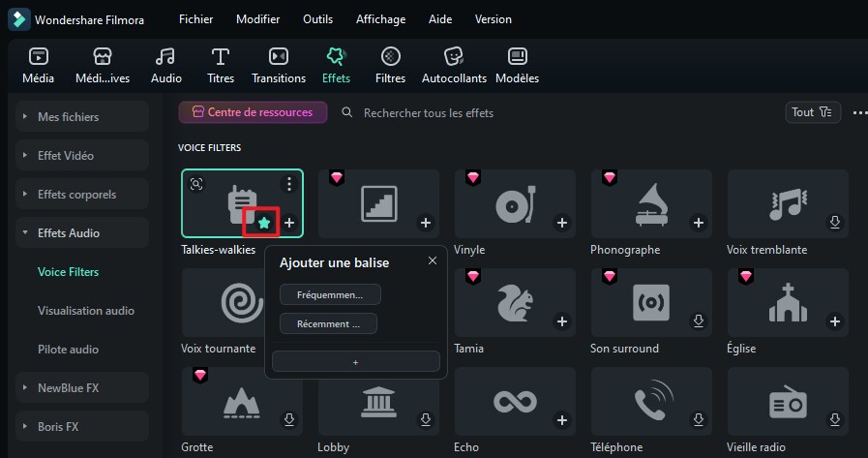Click the preview scan icon on Talkies-walkies
The height and width of the screenshot is (458, 868).
pyautogui.click(x=196, y=184)
